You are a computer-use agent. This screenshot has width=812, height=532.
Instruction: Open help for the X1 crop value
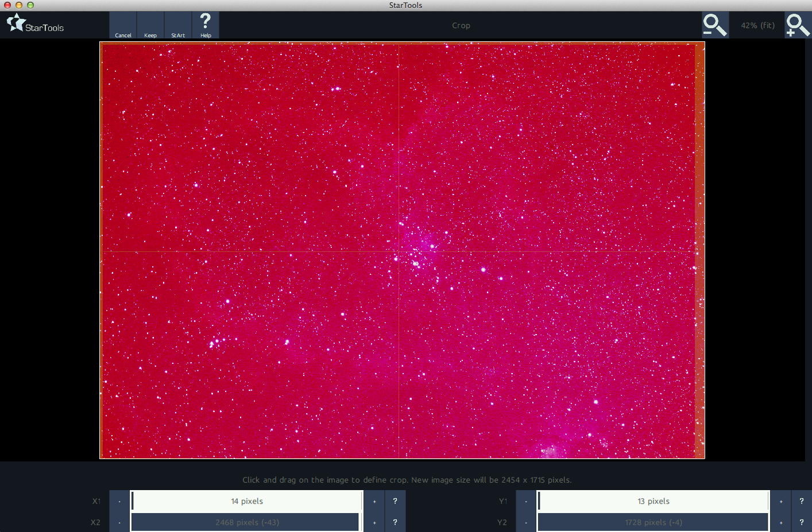(x=395, y=500)
